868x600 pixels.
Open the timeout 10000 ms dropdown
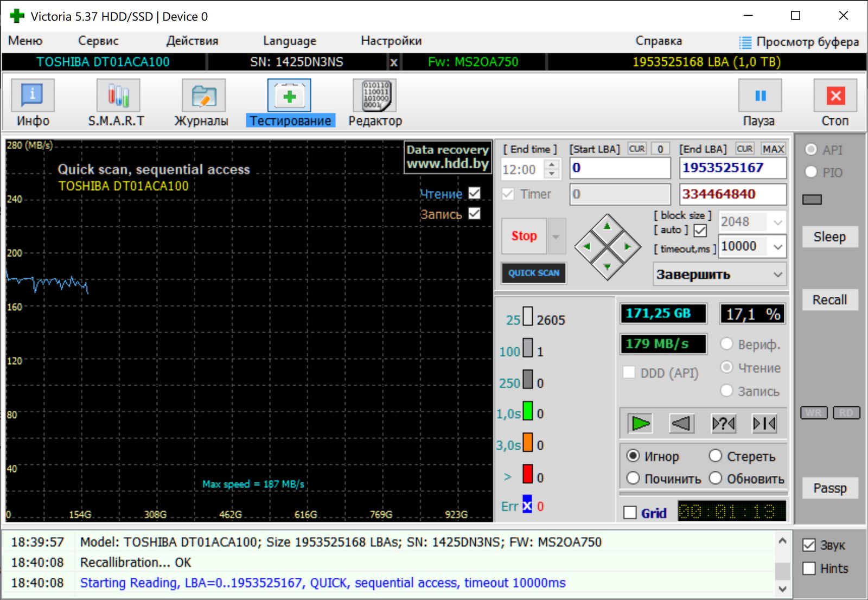(777, 247)
